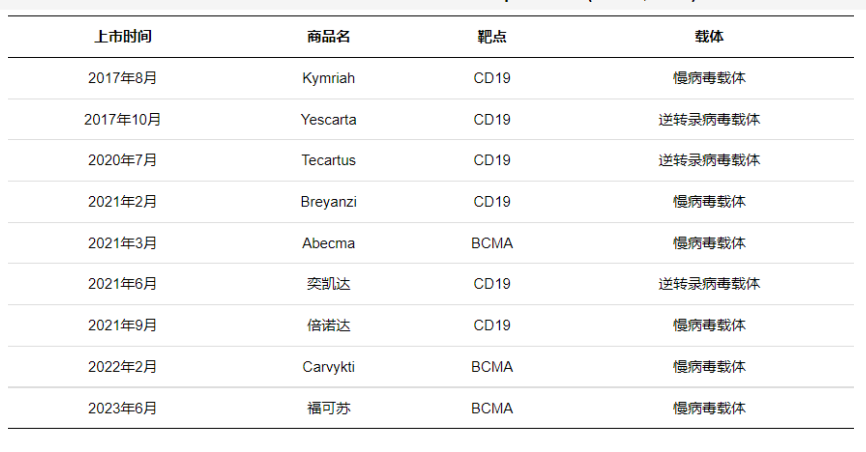Click the 靶点 column header
This screenshot has width=866, height=452.
click(491, 37)
